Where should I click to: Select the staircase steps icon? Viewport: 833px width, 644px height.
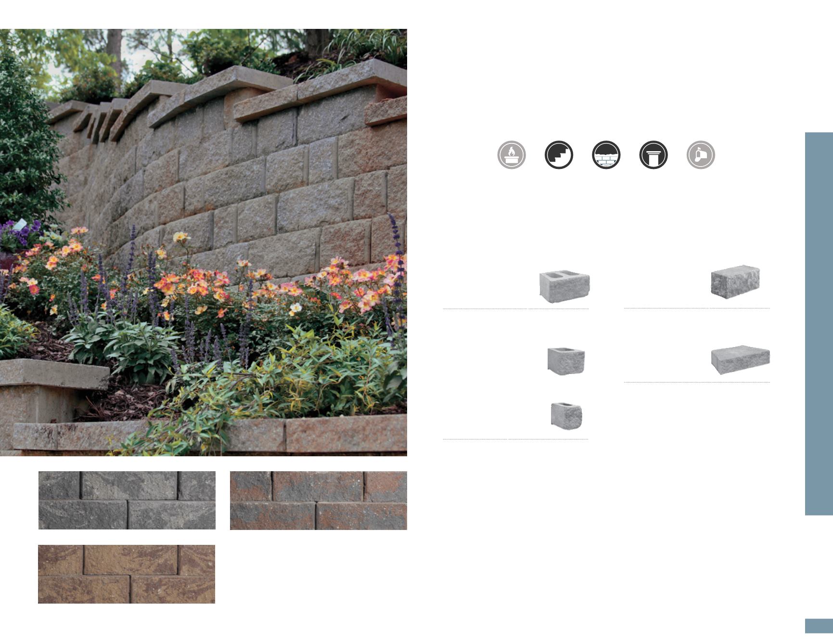559,155
